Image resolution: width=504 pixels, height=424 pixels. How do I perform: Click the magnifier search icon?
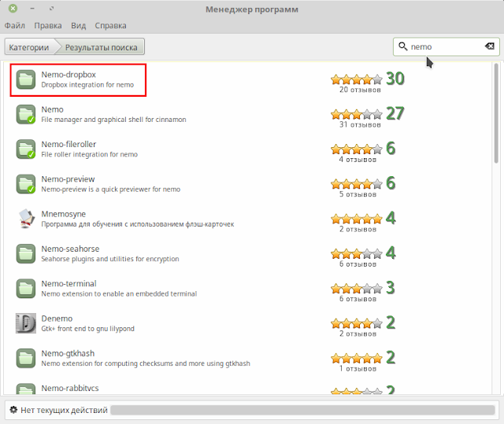pyautogui.click(x=402, y=46)
